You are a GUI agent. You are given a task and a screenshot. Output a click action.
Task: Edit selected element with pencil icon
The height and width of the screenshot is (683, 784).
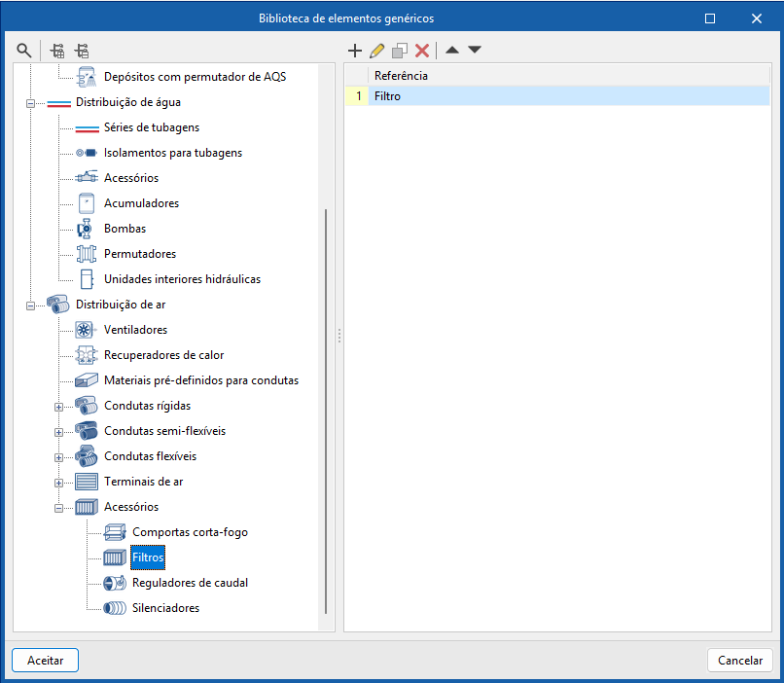377,50
